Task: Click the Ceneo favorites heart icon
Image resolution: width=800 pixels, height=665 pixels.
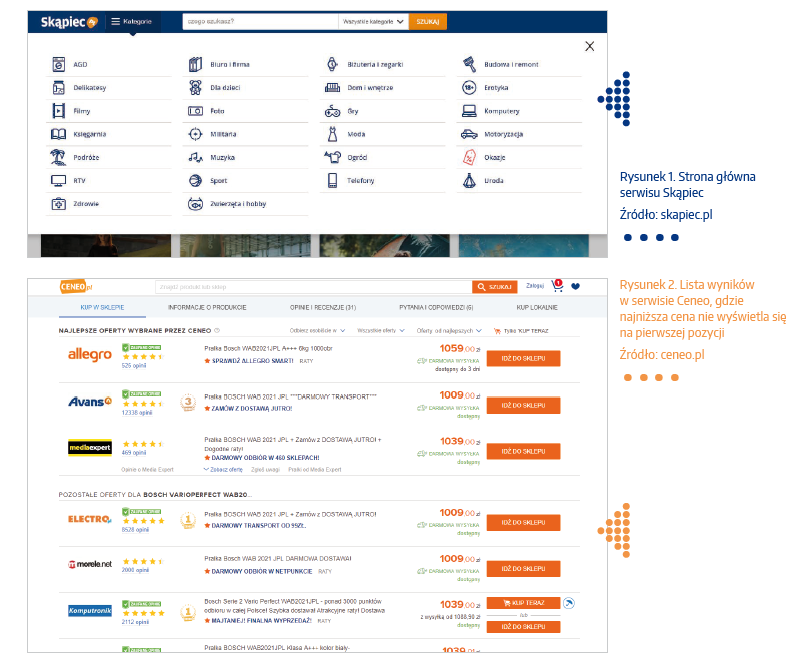Action: (576, 286)
